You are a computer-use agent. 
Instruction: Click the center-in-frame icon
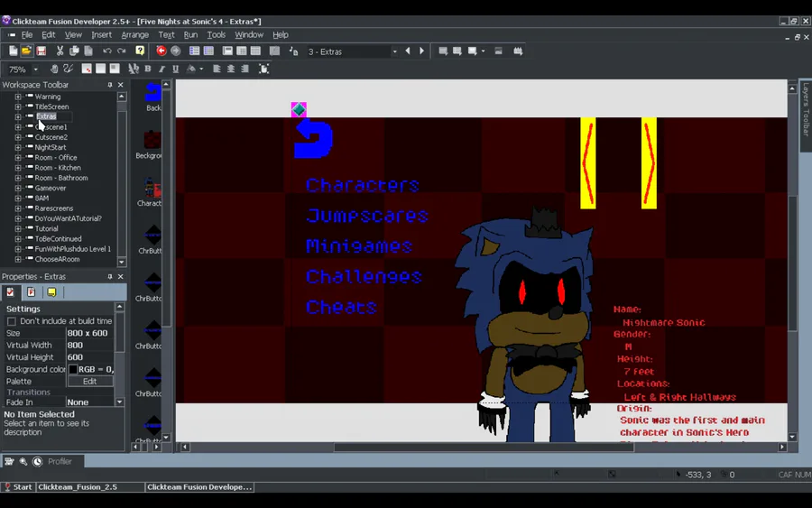tap(263, 69)
